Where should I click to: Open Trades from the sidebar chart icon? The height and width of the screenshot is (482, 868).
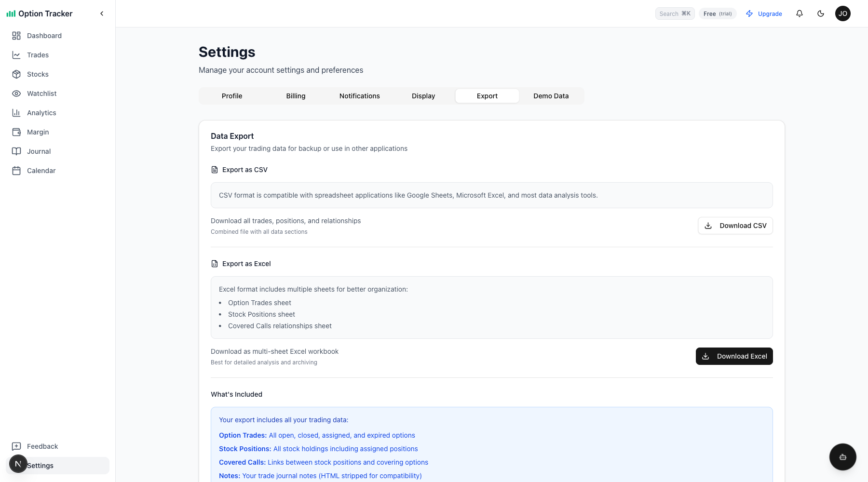coord(16,55)
